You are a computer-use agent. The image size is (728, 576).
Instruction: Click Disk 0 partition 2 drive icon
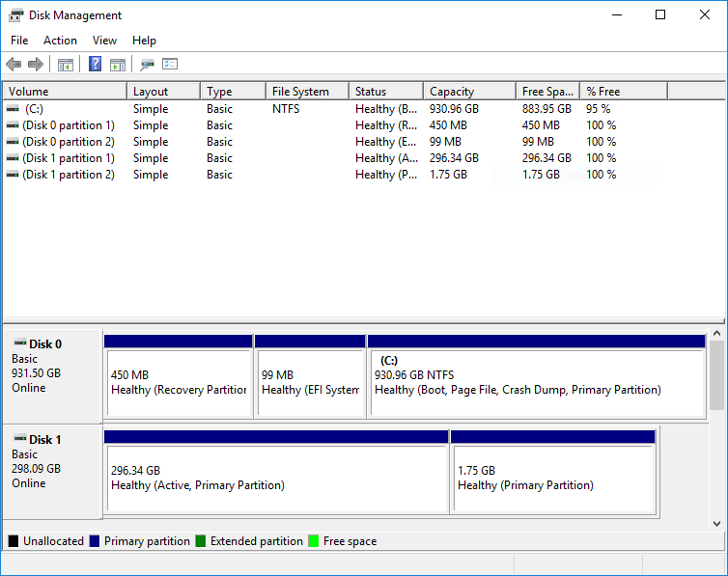click(13, 142)
